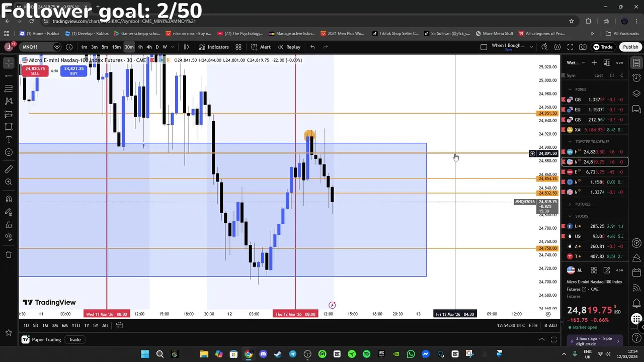Click the Publish button
The height and width of the screenshot is (362, 644).
[630, 47]
